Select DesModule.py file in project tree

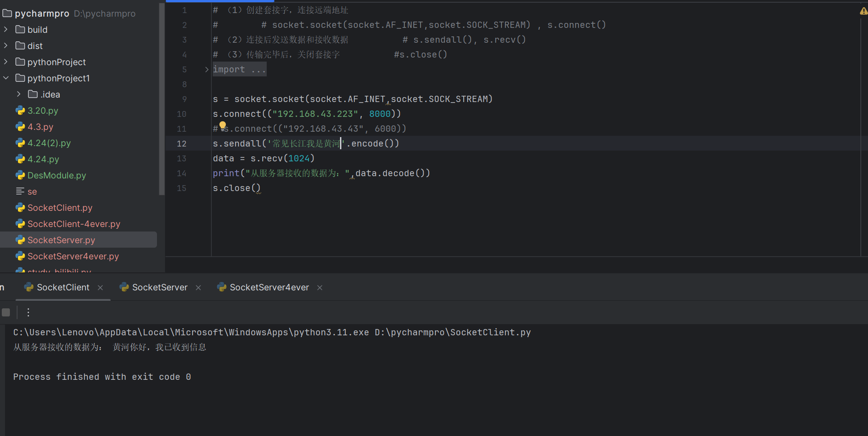57,175
